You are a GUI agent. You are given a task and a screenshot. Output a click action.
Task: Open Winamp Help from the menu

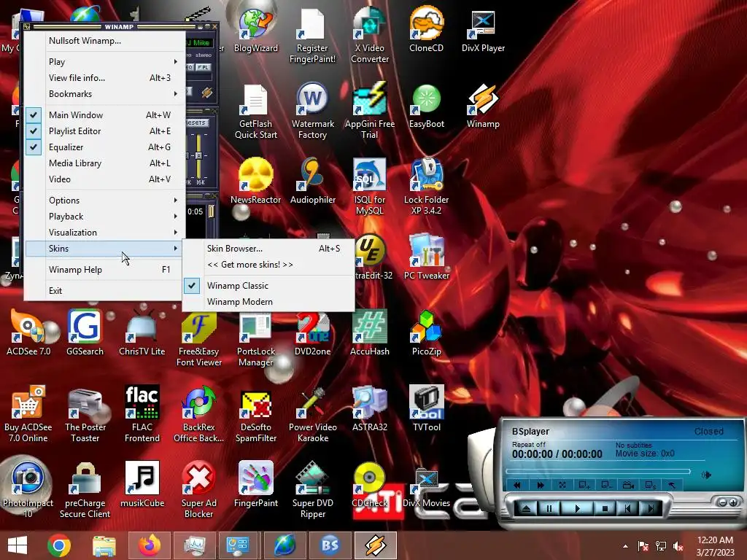click(103, 270)
